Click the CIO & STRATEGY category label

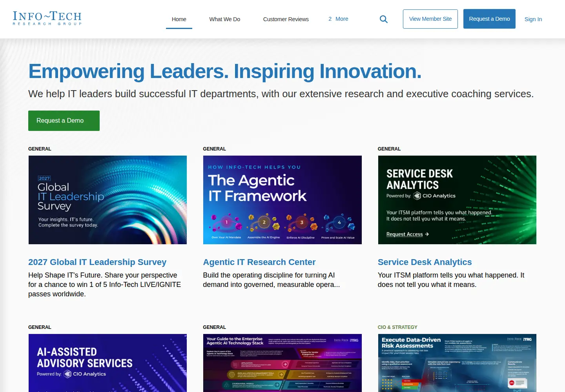click(x=397, y=327)
